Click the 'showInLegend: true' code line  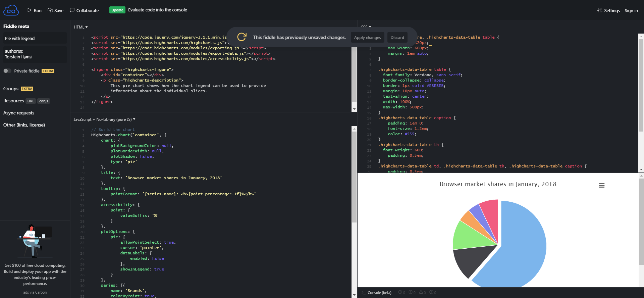142,269
